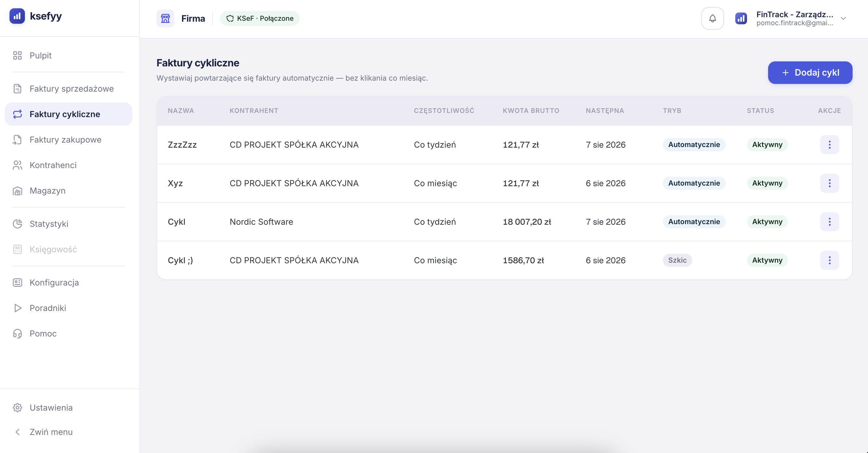This screenshot has height=453, width=868.
Task: Click the Księgowość calculator icon
Action: pos(17,249)
